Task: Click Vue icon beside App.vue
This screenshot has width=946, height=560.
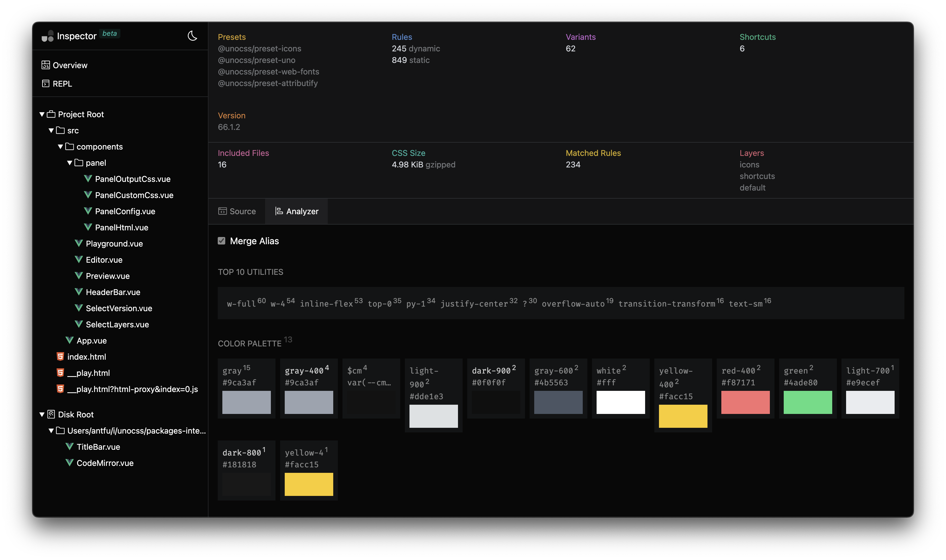Action: (x=70, y=340)
